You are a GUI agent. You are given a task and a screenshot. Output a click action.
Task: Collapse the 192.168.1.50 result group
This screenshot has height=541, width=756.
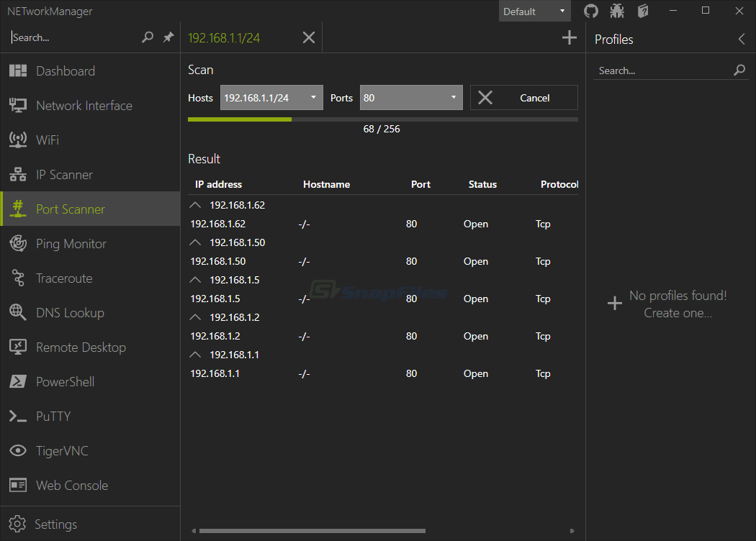(x=195, y=242)
